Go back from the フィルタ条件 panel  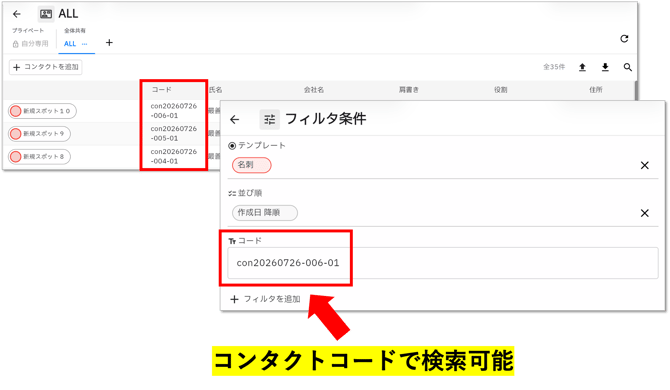[x=235, y=120]
